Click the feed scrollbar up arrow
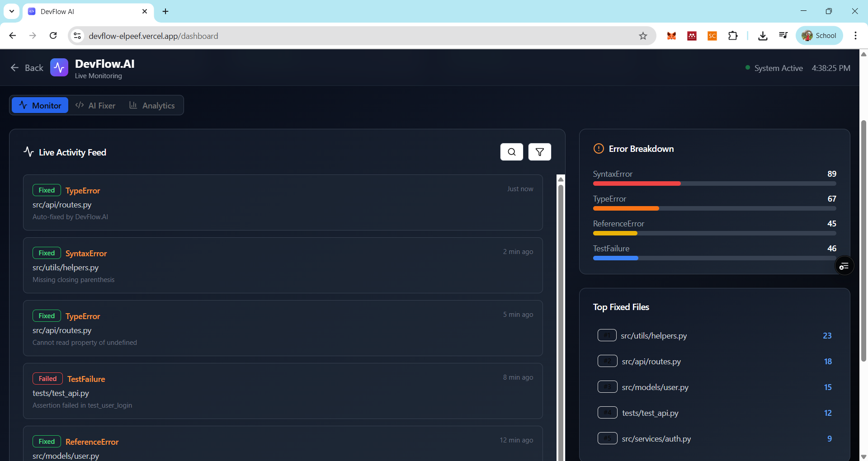The height and width of the screenshot is (461, 868). pos(561,179)
